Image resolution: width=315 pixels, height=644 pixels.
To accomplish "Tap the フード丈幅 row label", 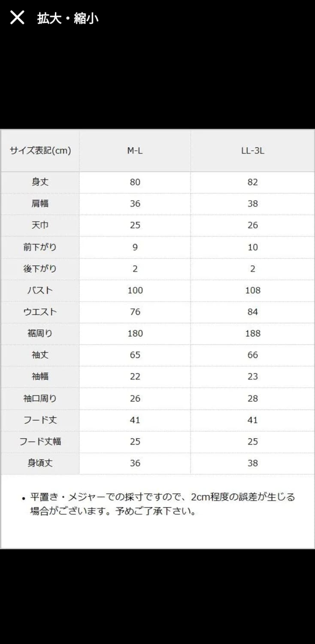I will pyautogui.click(x=40, y=442).
